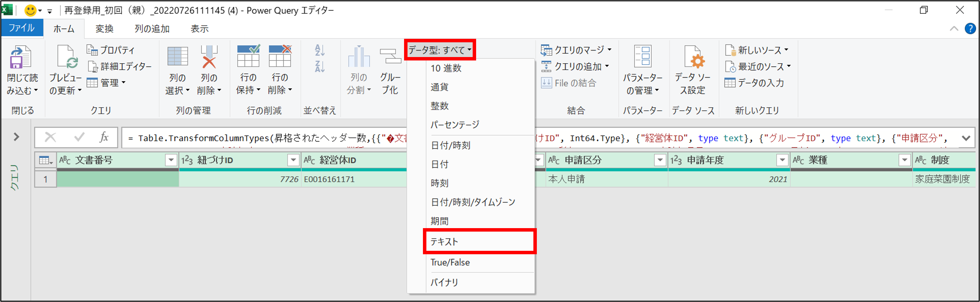
Task: Click the Manage Parameters (パラメーターの管理) icon
Action: 642,57
